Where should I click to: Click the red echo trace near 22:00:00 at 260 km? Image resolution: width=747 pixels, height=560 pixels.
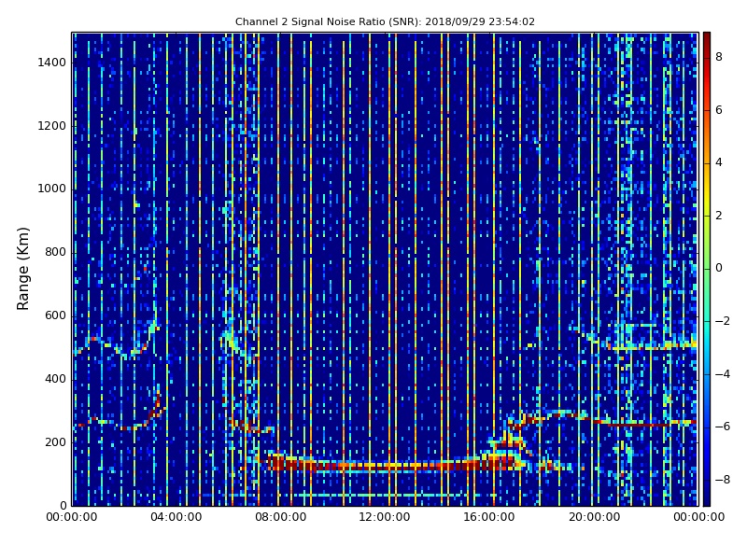[x=639, y=425]
